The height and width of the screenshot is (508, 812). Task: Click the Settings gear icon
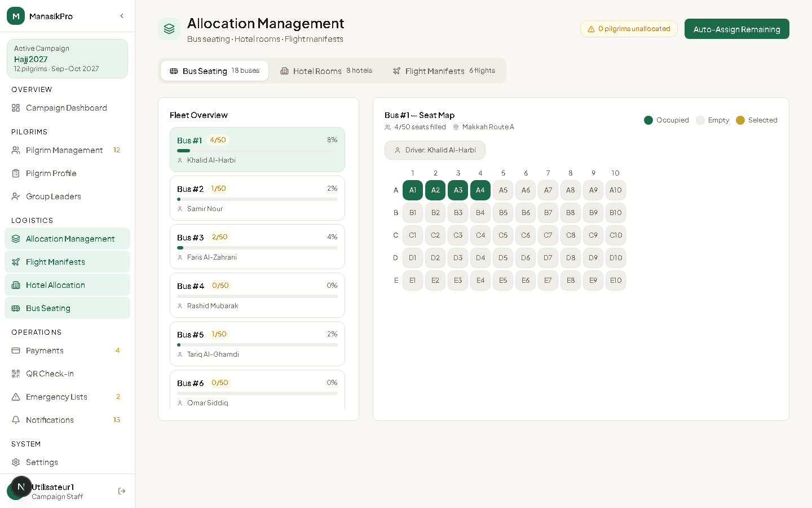tap(16, 462)
